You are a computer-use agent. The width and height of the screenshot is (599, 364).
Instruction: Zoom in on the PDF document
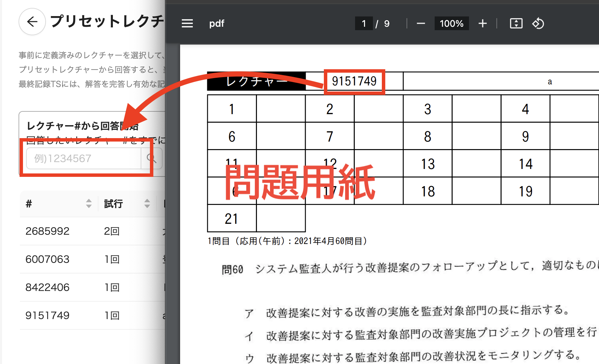[482, 23]
